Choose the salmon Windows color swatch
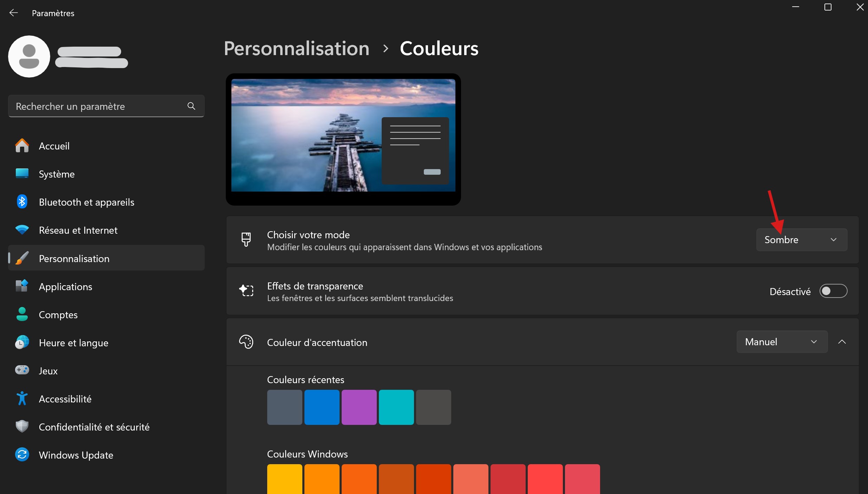The width and height of the screenshot is (868, 494). pyautogui.click(x=471, y=479)
